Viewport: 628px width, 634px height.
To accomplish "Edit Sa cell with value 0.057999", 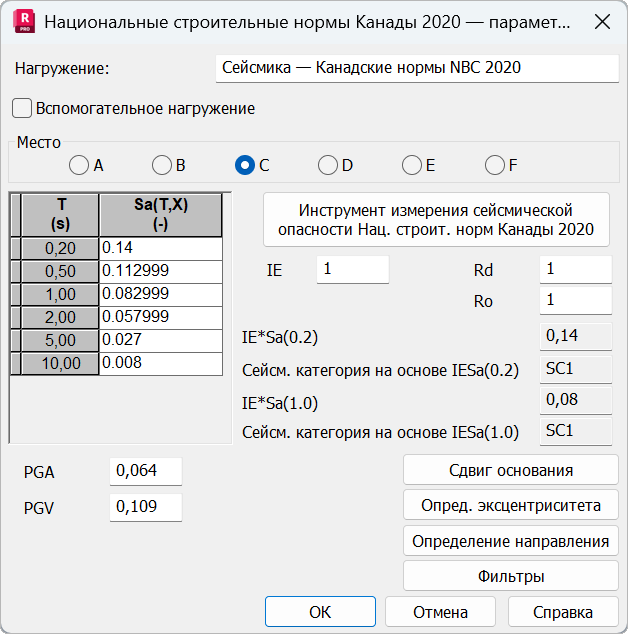I will click(x=161, y=317).
